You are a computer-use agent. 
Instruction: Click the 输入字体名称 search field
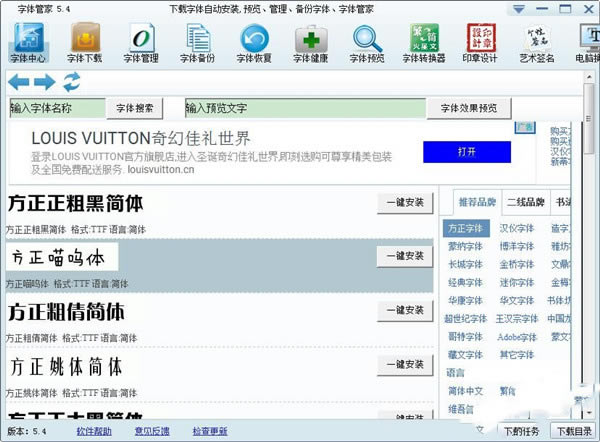[57, 108]
